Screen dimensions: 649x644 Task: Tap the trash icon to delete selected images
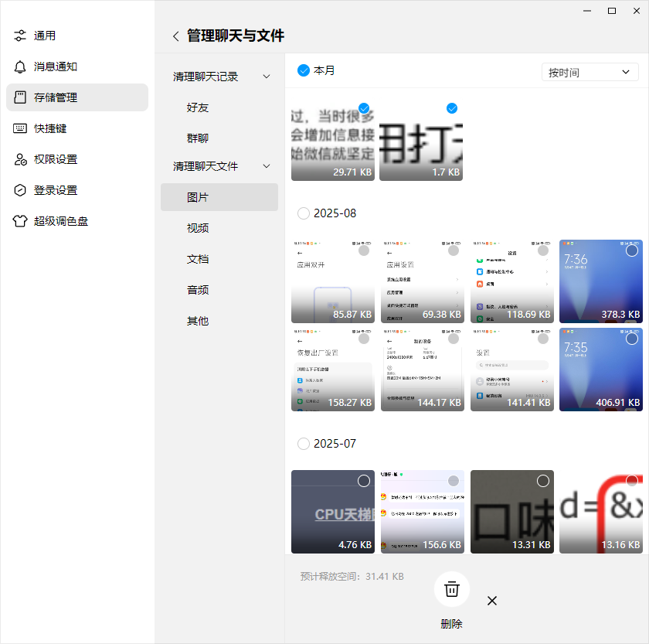(x=451, y=588)
